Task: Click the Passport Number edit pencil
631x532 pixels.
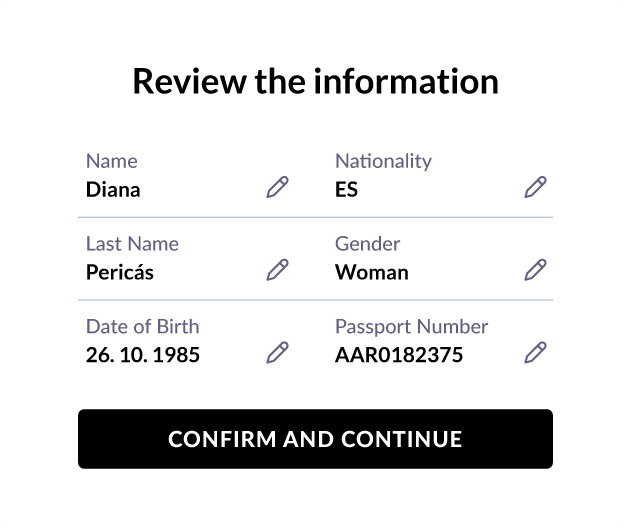Action: pos(535,353)
